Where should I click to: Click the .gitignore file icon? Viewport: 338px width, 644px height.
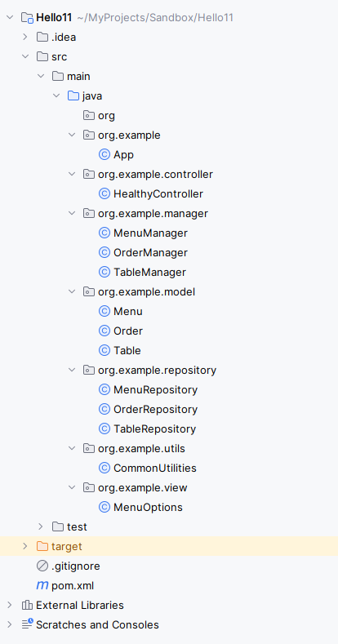[x=42, y=566]
